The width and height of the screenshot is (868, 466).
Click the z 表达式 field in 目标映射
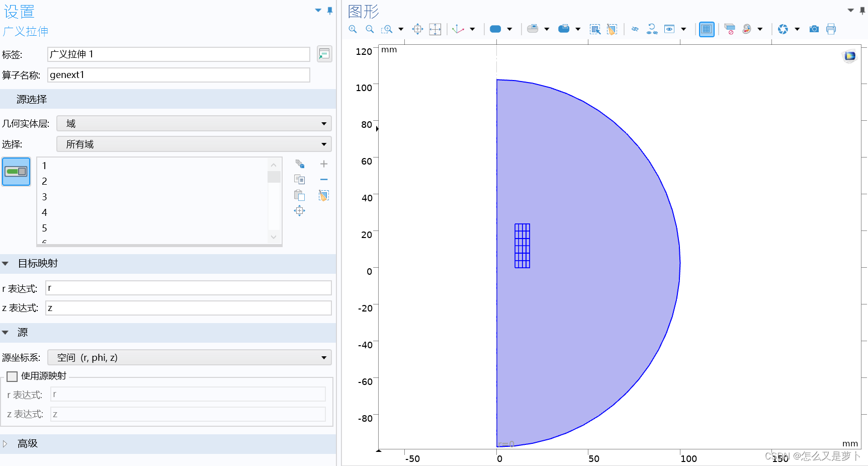point(189,308)
